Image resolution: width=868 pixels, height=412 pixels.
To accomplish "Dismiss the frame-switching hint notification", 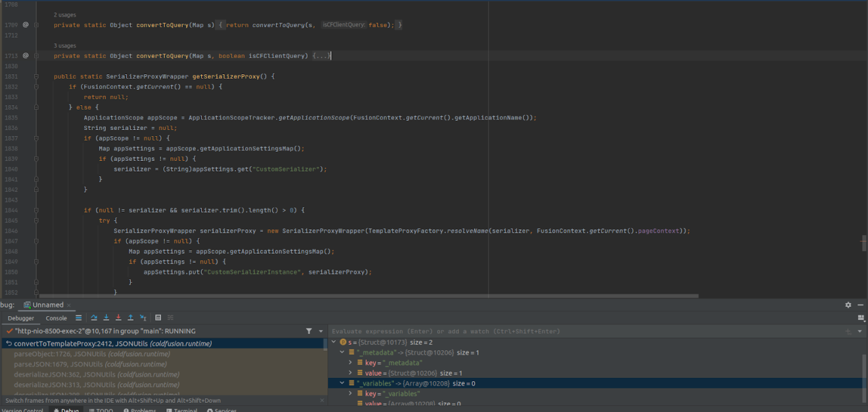I will pyautogui.click(x=322, y=400).
